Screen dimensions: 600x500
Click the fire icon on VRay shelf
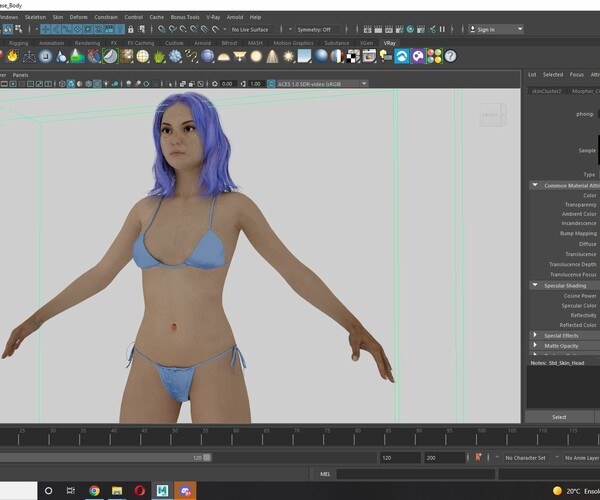tap(12, 56)
